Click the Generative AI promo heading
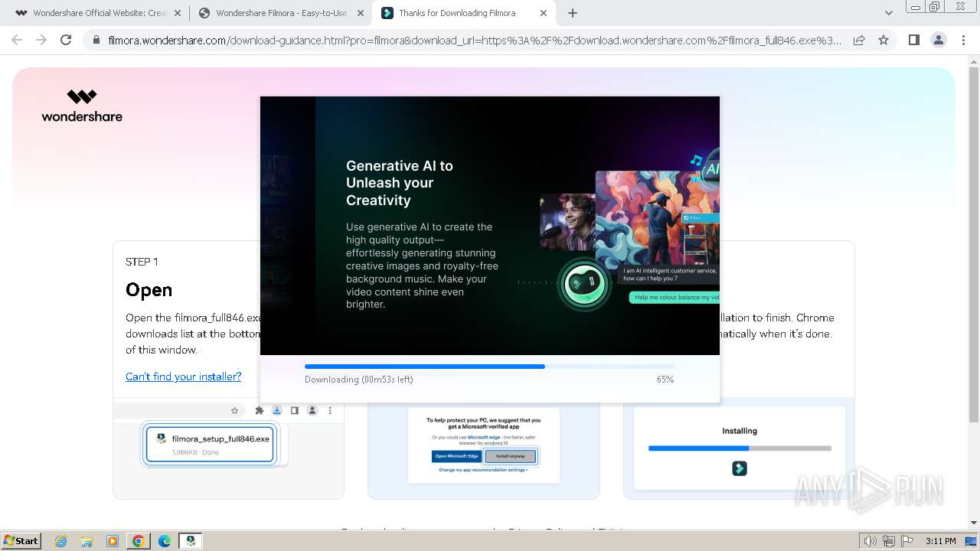Image resolution: width=980 pixels, height=551 pixels. click(400, 183)
